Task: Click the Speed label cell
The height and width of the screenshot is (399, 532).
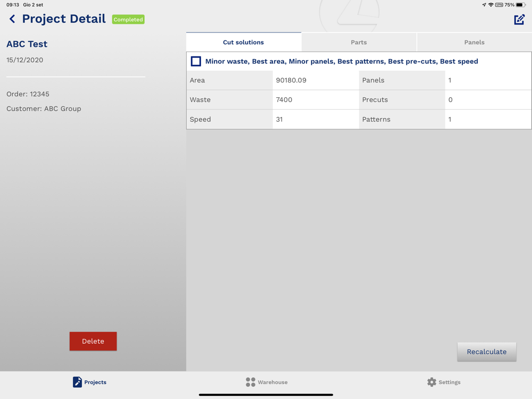Action: (x=230, y=119)
